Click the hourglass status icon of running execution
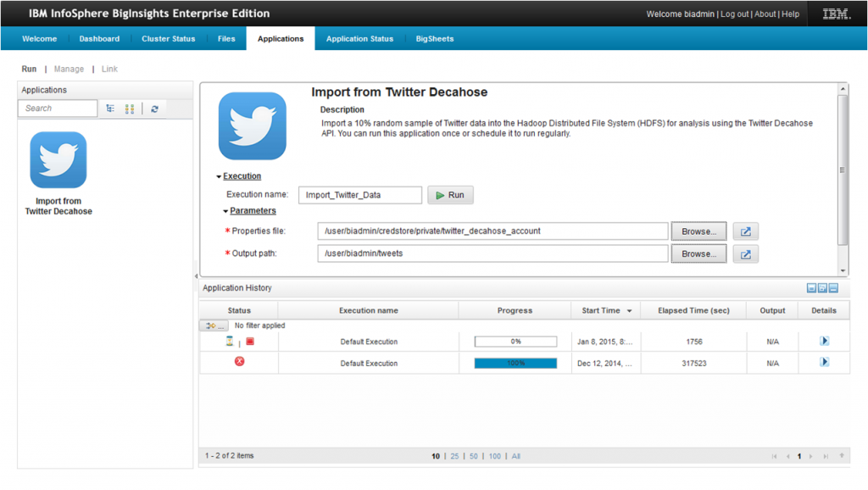Image resolution: width=868 pixels, height=490 pixels. pyautogui.click(x=230, y=341)
